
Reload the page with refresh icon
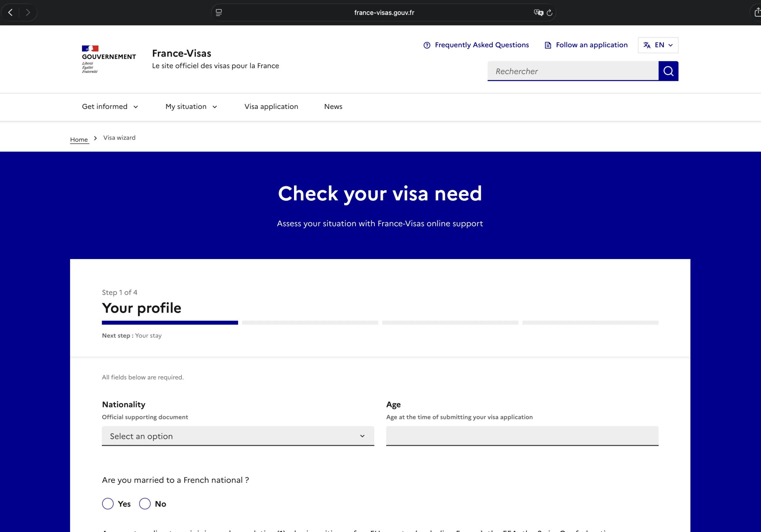[549, 12]
